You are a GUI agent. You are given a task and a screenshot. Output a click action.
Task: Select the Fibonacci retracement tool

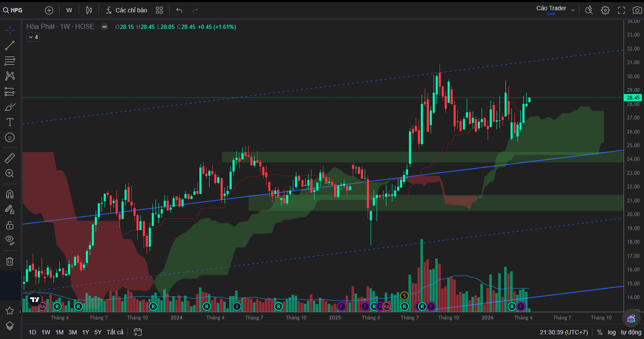(x=10, y=61)
